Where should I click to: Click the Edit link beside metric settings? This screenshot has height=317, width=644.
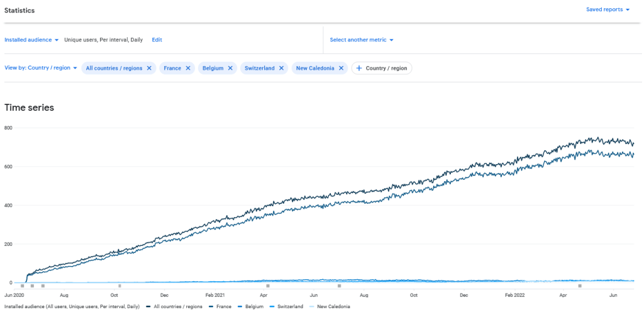tap(157, 40)
